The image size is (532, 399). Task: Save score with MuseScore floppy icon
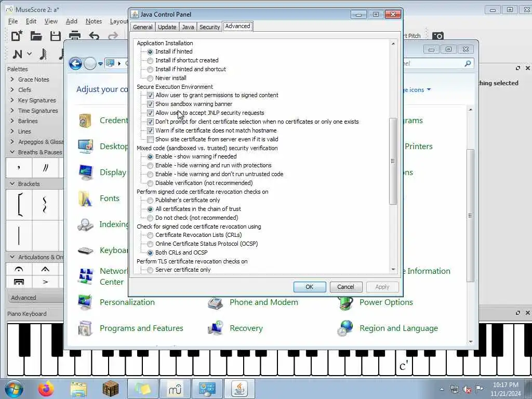(55, 36)
